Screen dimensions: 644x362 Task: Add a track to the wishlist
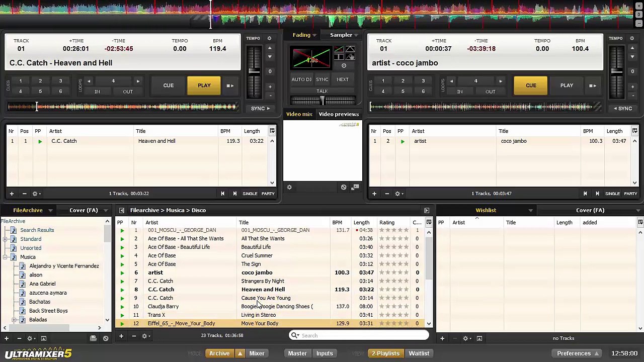click(x=442, y=338)
